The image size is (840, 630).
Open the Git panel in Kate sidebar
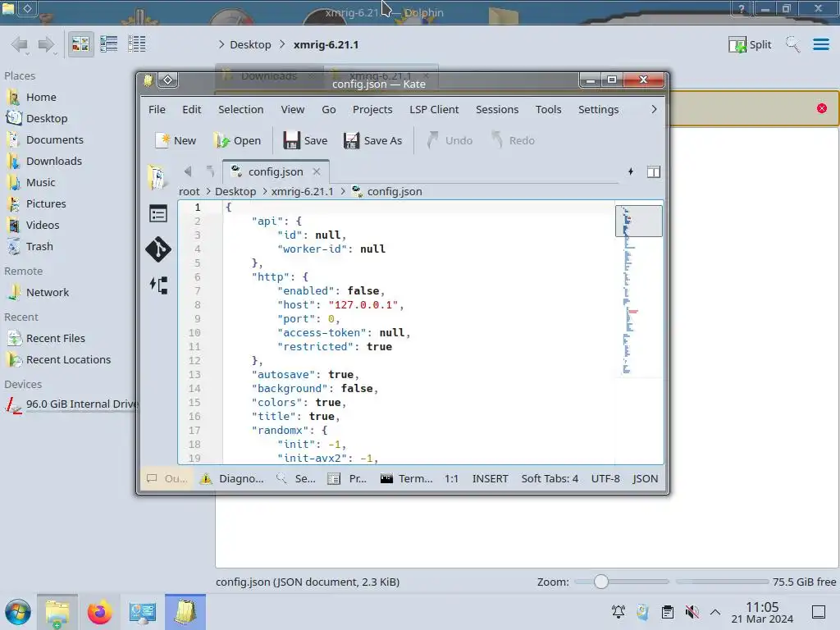pyautogui.click(x=158, y=249)
